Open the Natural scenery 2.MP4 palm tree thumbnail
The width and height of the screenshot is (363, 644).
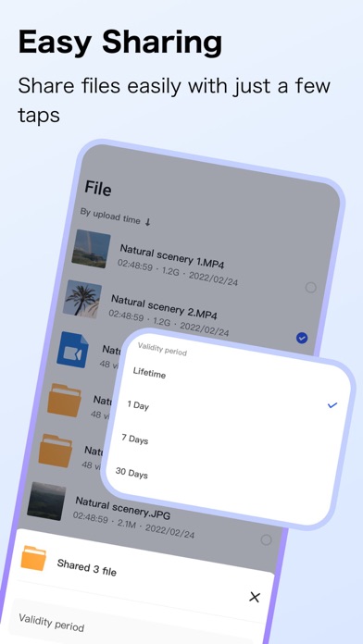click(x=82, y=299)
